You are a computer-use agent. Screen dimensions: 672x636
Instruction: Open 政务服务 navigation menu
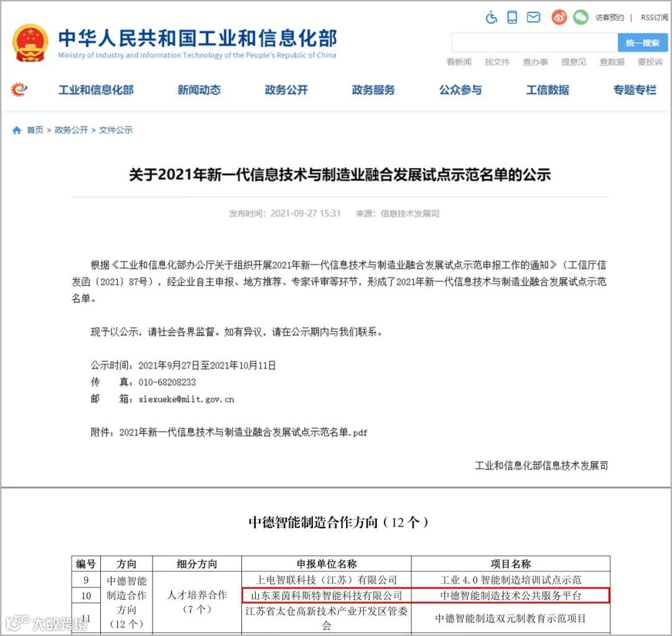tap(373, 90)
